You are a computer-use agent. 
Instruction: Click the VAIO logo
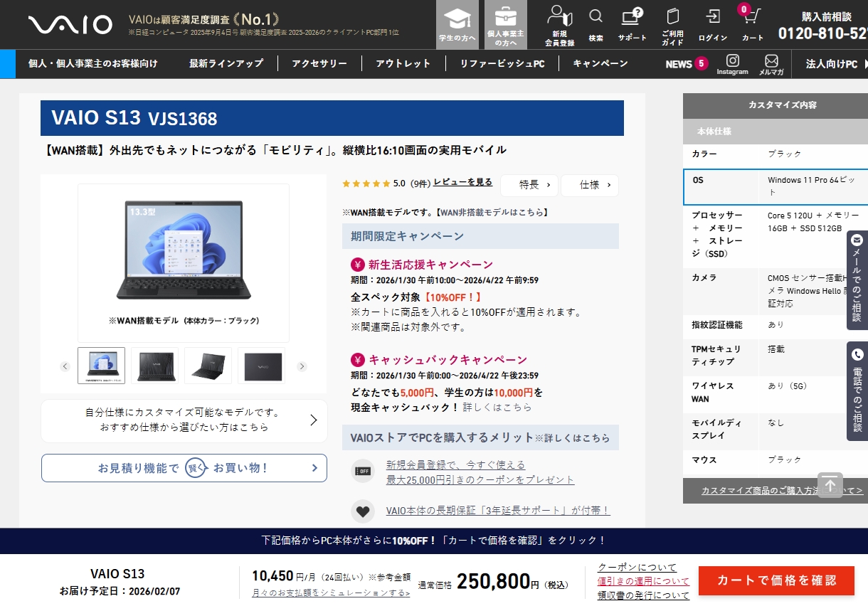click(x=70, y=25)
